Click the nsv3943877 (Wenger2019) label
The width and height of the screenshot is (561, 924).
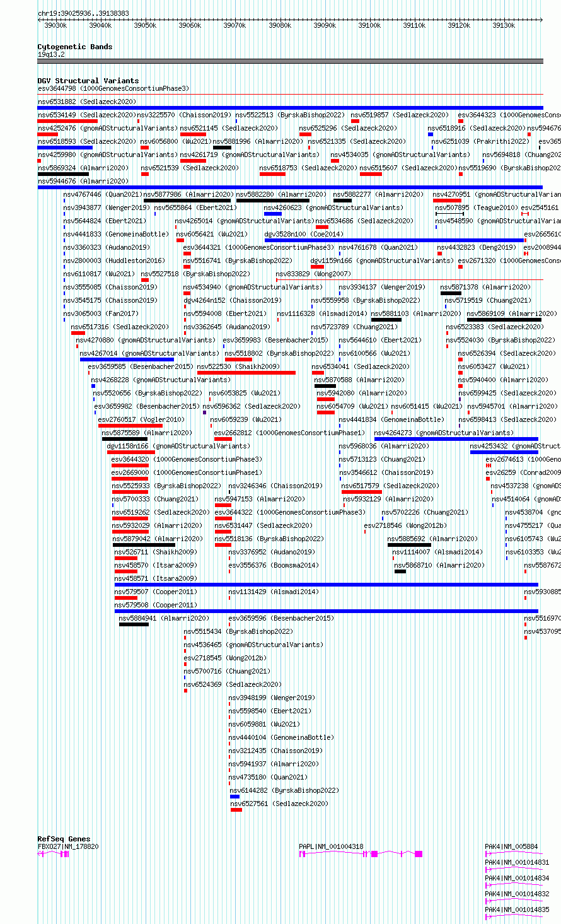tap(107, 208)
